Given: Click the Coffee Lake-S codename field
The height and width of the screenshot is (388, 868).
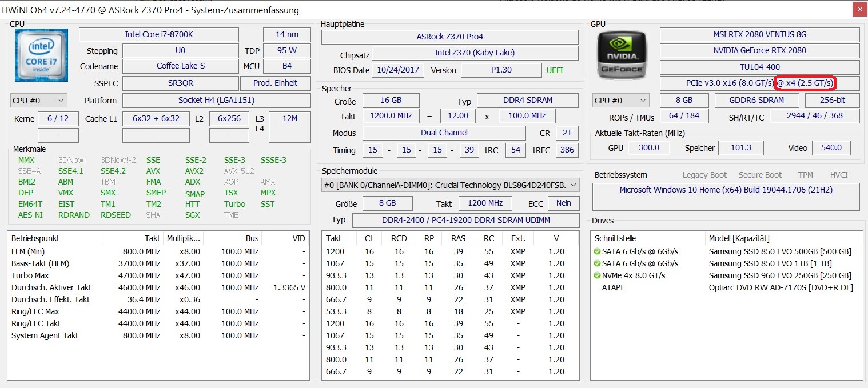Looking at the screenshot, I should click(x=181, y=66).
